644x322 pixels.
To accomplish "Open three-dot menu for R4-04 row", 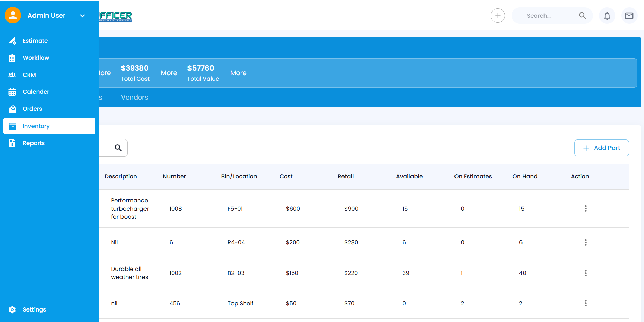I will 586,242.
